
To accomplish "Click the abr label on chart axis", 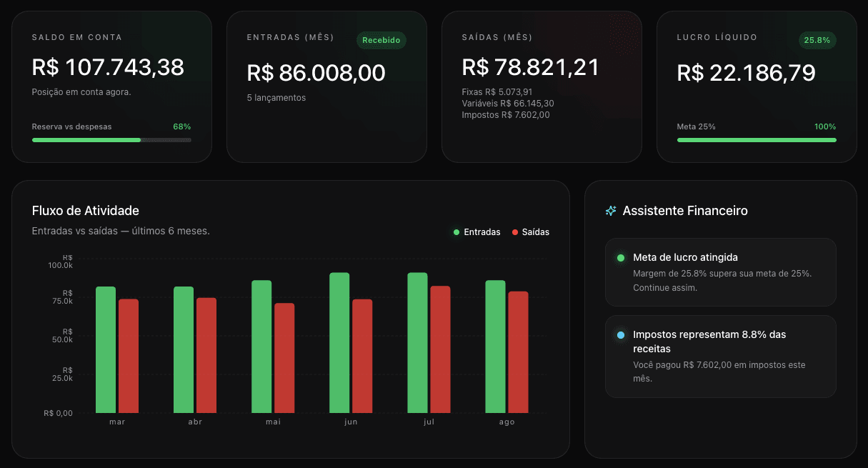I will pos(195,422).
